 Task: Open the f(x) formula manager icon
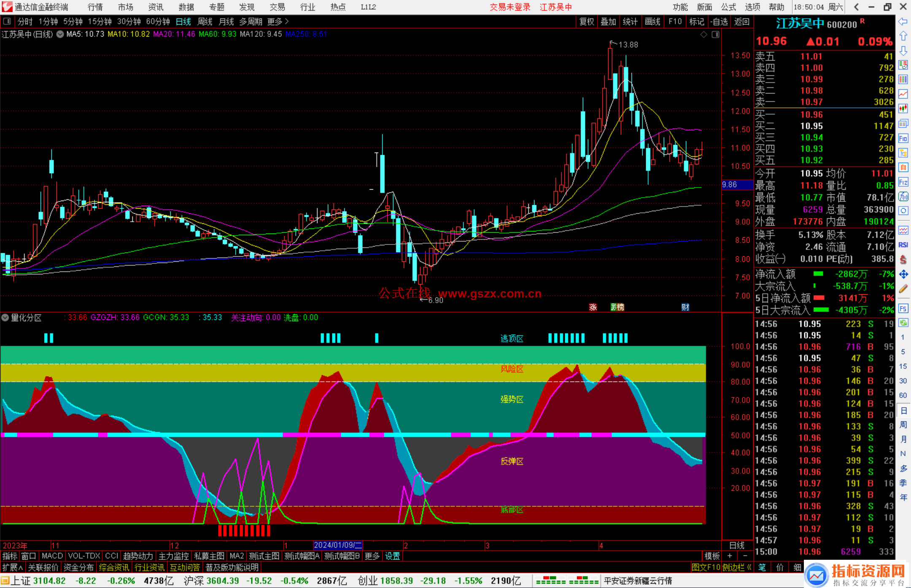click(903, 196)
